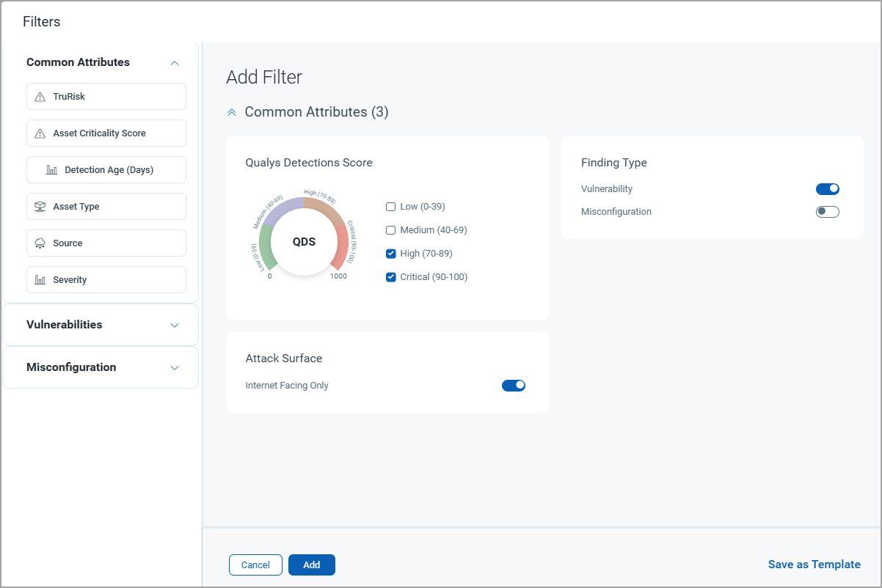
Task: Click the QDS gauge center label
Action: (x=304, y=242)
